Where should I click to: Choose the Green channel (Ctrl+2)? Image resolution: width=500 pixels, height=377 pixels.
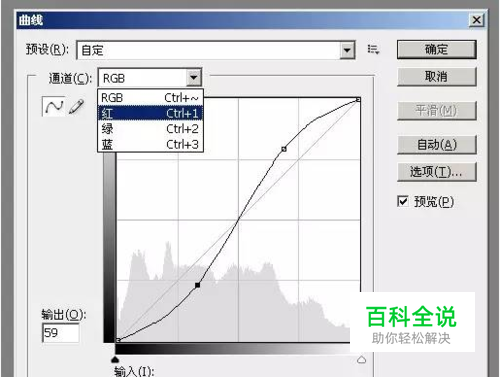pos(150,129)
